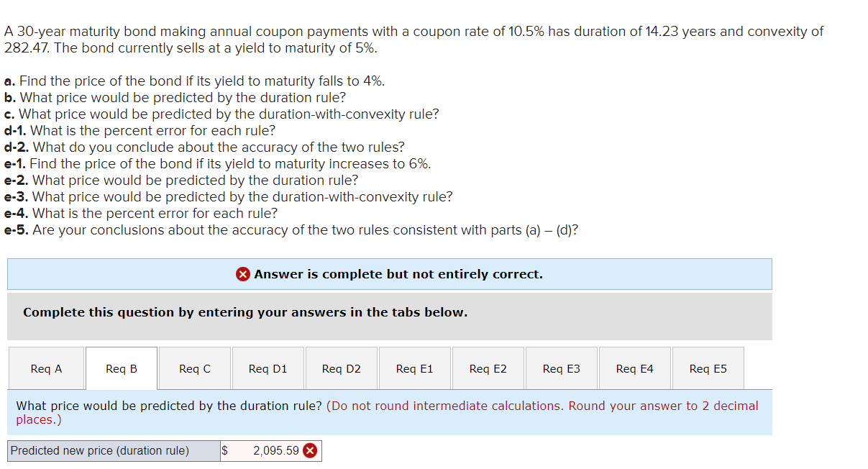Switch to the Req A tab

point(46,368)
